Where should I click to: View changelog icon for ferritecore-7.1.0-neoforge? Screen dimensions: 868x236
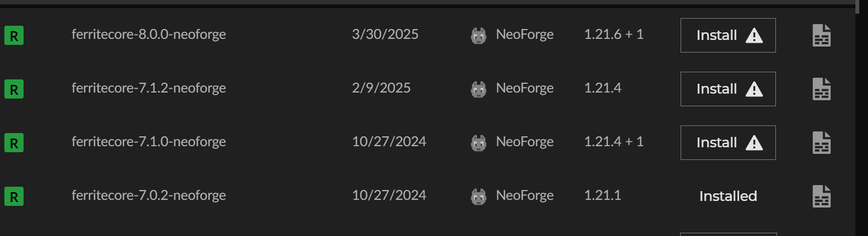coord(821,143)
